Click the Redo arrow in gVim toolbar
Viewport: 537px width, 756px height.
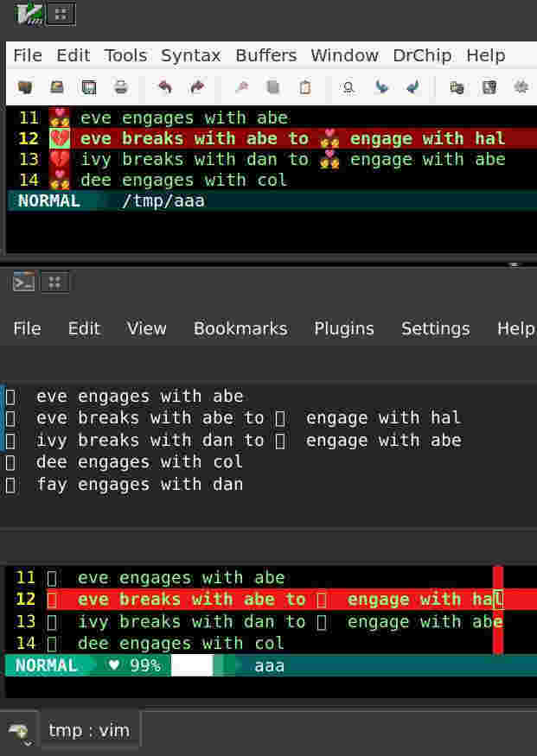(x=197, y=87)
